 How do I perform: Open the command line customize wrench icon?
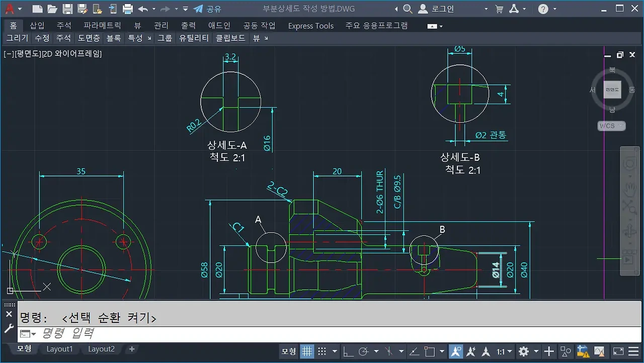point(9,328)
